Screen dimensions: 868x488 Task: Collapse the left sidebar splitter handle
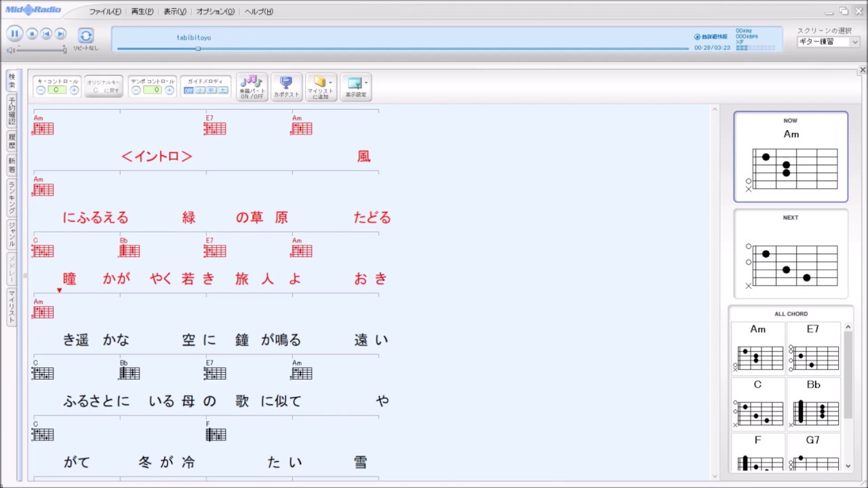click(25, 275)
